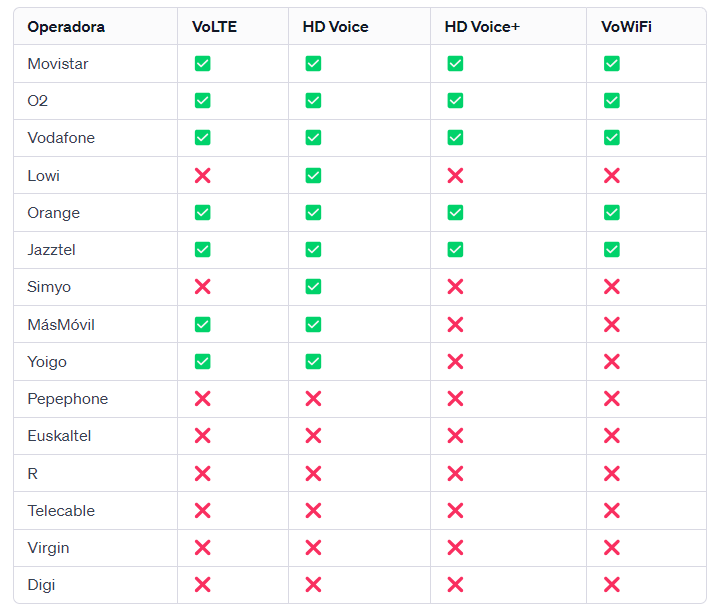Click Pepephone's HD Voice red cross
The width and height of the screenshot is (713, 616).
pos(313,399)
